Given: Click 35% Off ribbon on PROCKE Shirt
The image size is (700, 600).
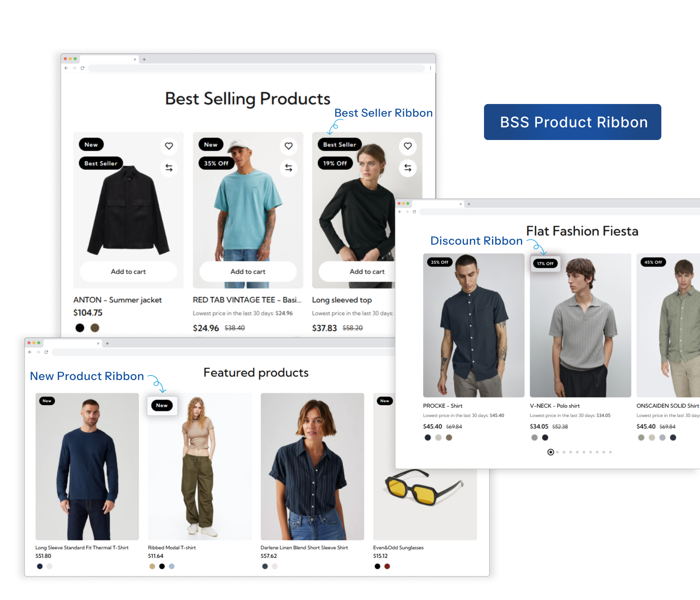Looking at the screenshot, I should click(x=440, y=262).
